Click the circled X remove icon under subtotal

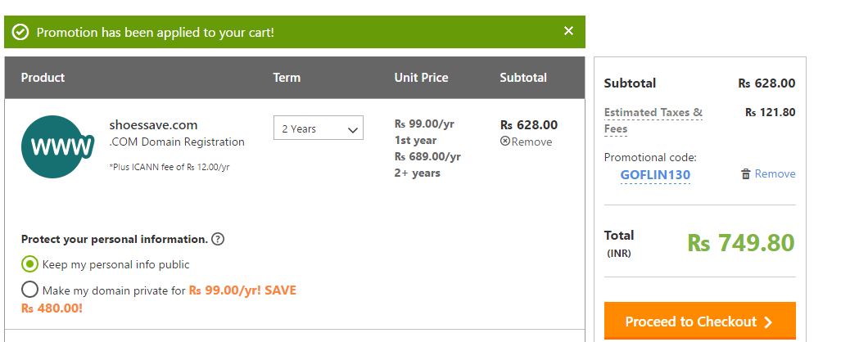click(x=505, y=141)
